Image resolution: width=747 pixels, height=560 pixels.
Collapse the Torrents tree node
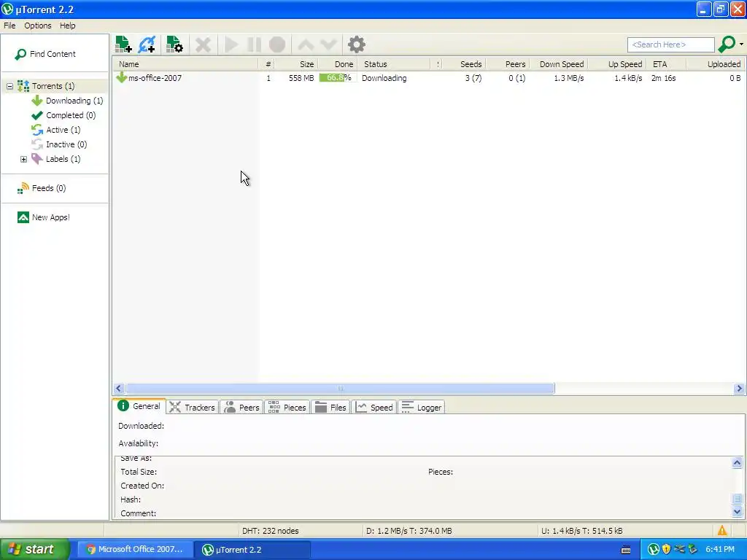(x=9, y=86)
